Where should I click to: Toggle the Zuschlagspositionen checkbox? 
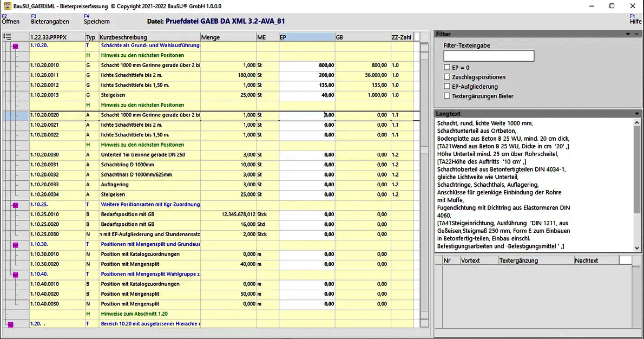[x=447, y=77]
